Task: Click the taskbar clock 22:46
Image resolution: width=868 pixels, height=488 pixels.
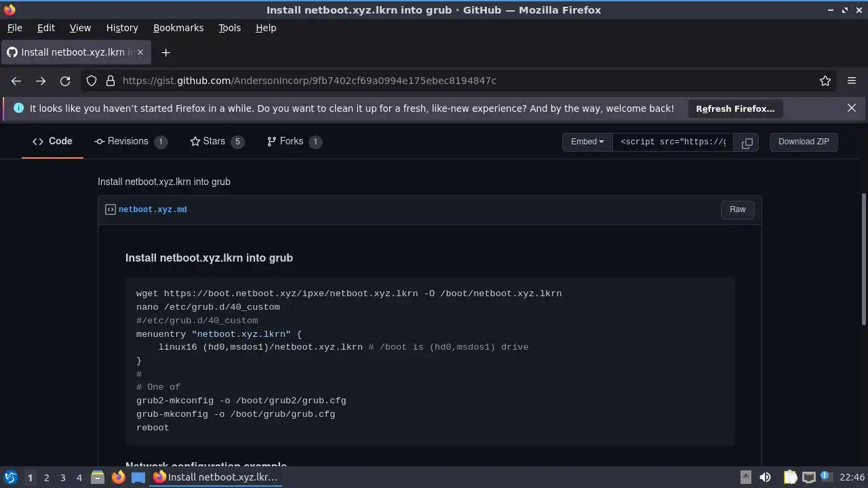Action: [852, 477]
